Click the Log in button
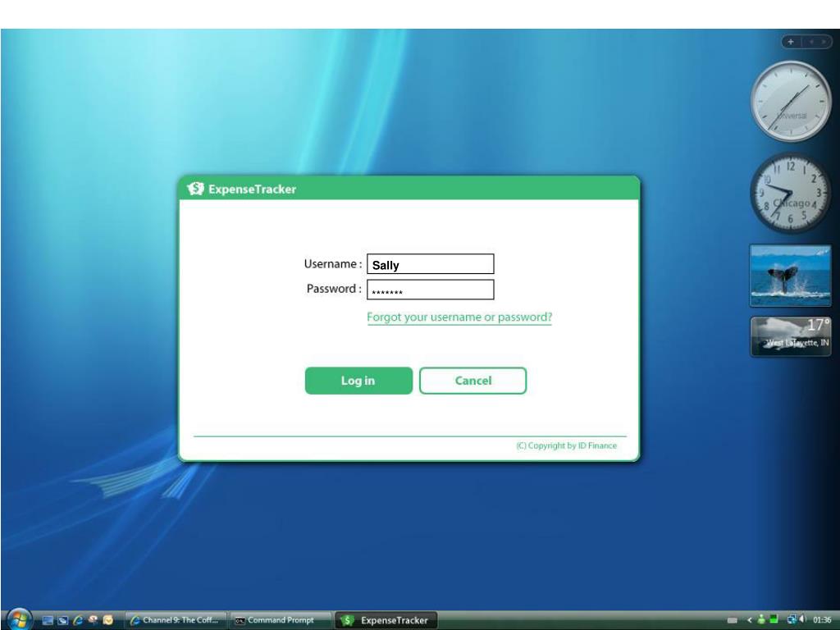Screen dimensions: 840x630 click(x=358, y=381)
